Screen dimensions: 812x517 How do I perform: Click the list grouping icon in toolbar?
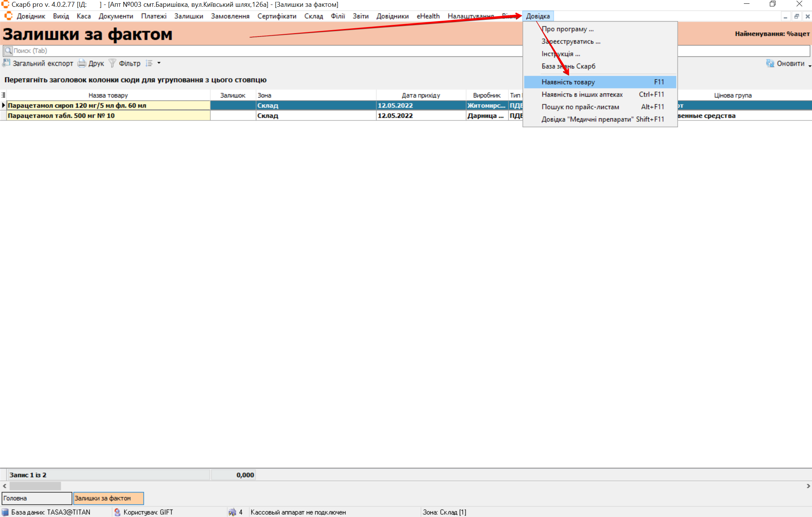point(149,63)
